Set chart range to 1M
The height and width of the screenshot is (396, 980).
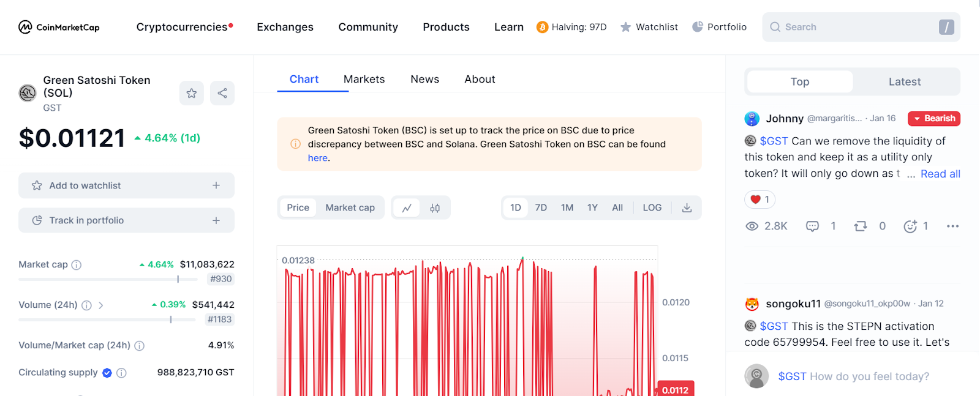(x=567, y=208)
